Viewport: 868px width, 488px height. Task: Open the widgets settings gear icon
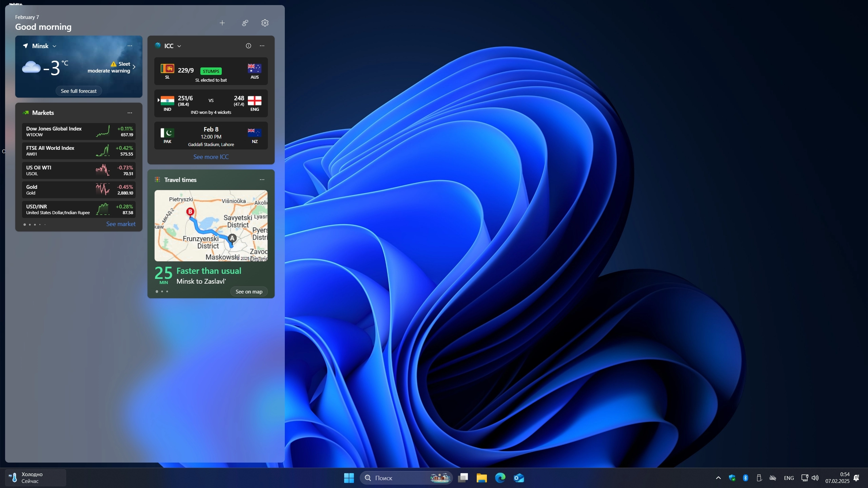265,23
